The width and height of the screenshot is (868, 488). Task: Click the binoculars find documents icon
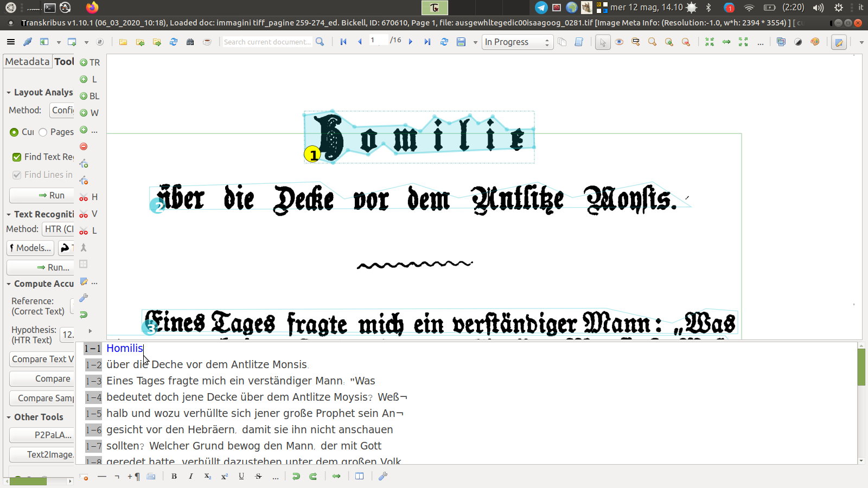coord(190,42)
